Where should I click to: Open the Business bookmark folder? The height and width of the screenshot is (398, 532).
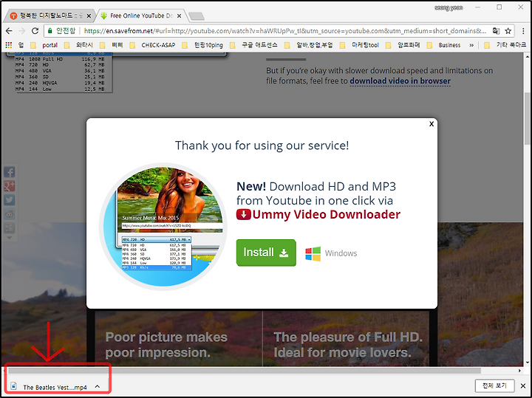443,45
